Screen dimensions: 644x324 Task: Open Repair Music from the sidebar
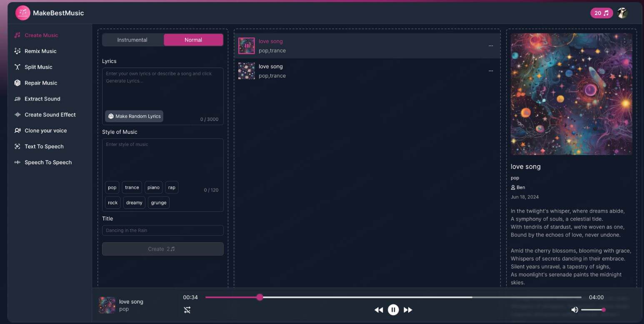(x=41, y=83)
